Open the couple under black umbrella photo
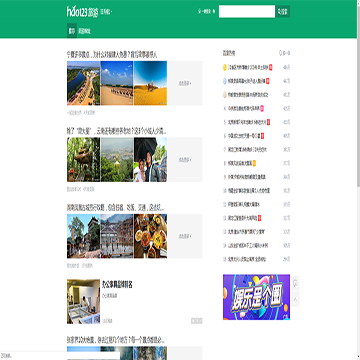This screenshot has width=360, height=360. pyautogui.click(x=150, y=160)
